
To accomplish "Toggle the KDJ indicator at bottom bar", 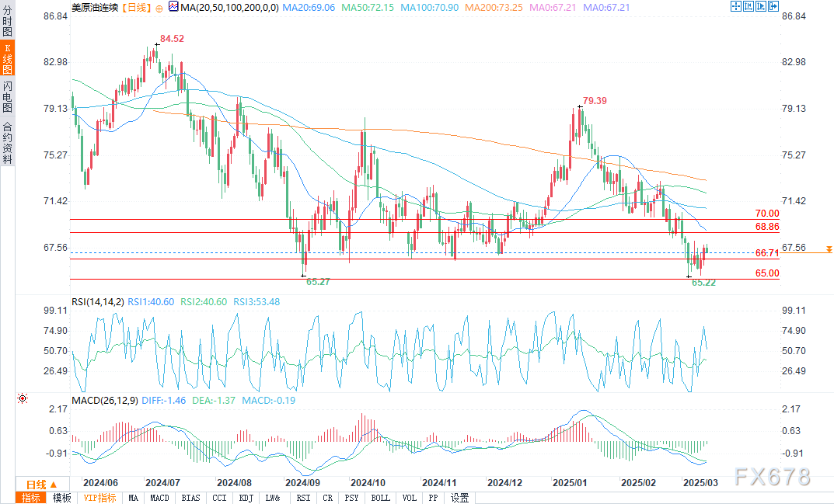I will tap(246, 498).
